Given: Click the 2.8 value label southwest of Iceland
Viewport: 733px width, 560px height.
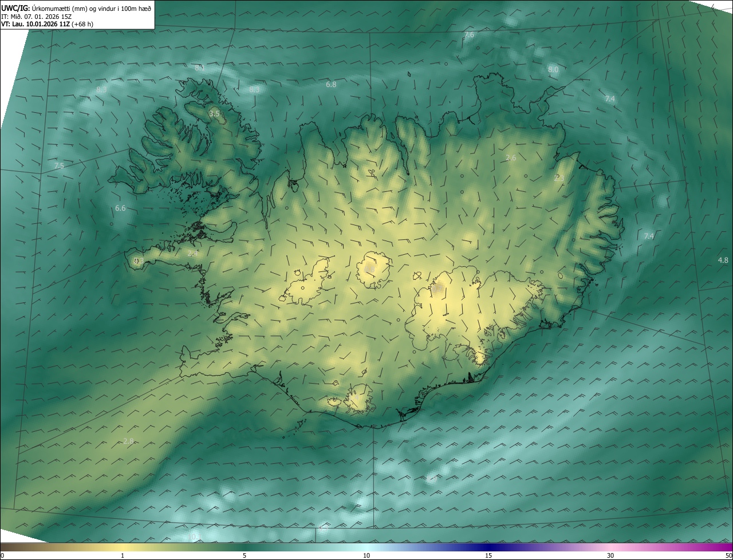Looking at the screenshot, I should tap(128, 440).
